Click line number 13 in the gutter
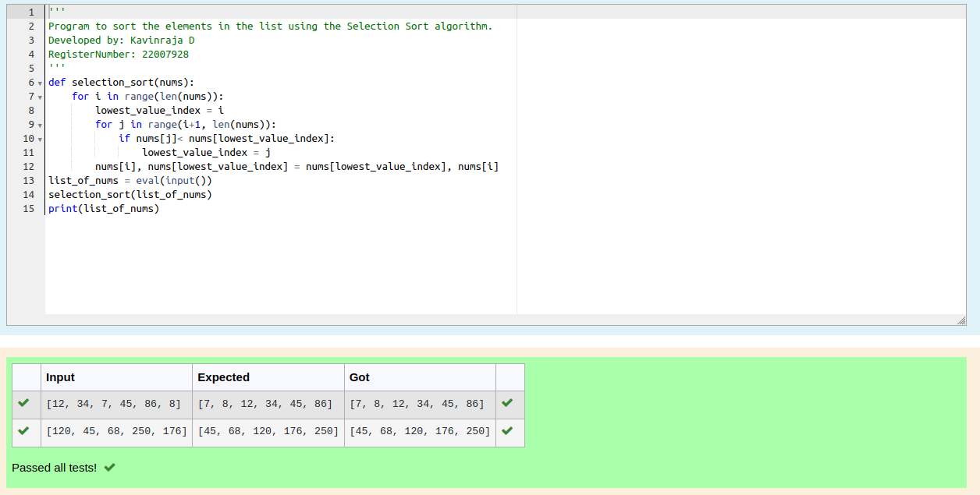This screenshot has height=495, width=980. pyautogui.click(x=28, y=180)
